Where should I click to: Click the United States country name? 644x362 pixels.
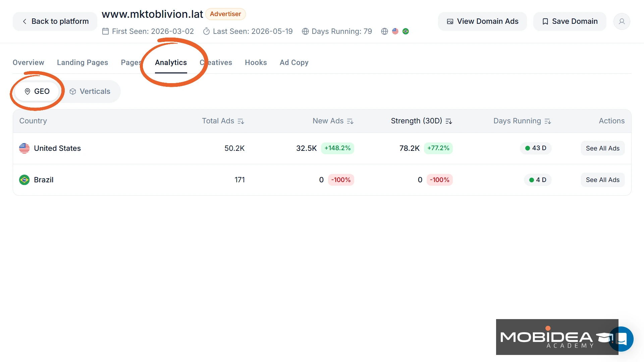coord(57,148)
